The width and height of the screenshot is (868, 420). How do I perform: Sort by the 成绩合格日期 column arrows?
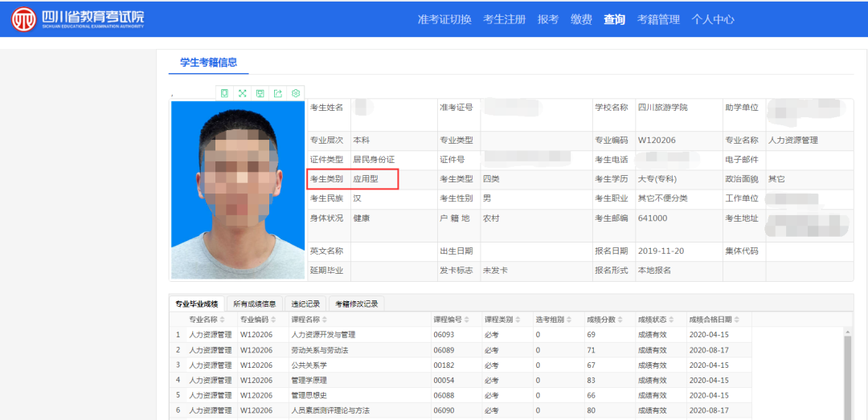tap(737, 320)
